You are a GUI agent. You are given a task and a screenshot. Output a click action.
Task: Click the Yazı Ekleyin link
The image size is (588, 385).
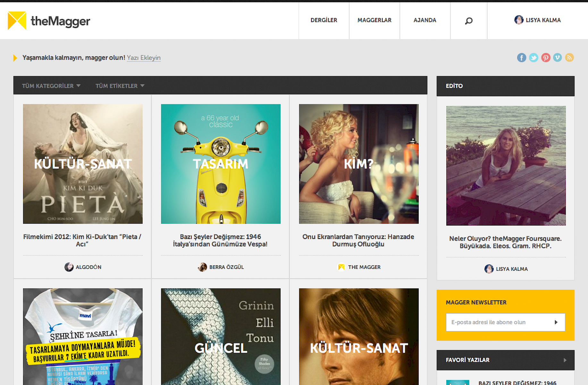pyautogui.click(x=144, y=58)
